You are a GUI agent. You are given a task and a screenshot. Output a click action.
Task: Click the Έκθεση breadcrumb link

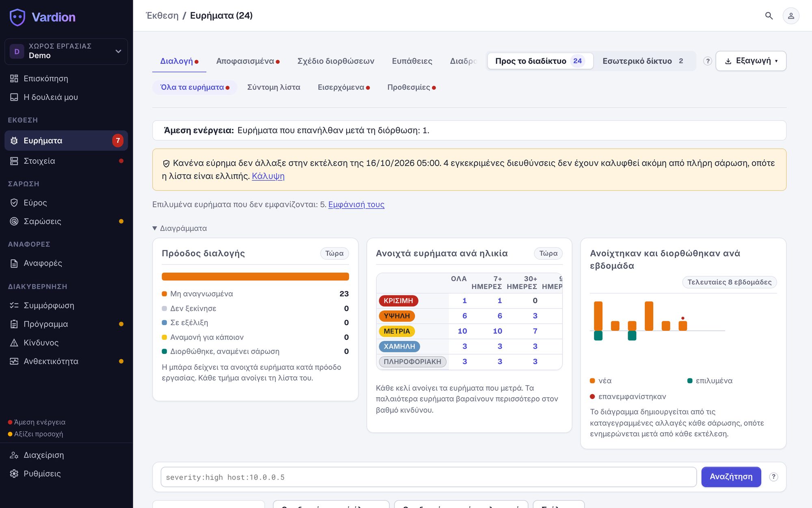(162, 15)
